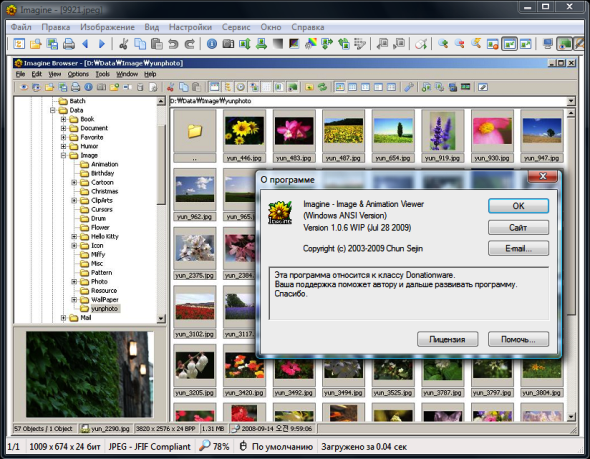Viewport: 590px width, 459px height.
Task: Toggle folder tree icon in Browser toolbar
Action: [x=228, y=87]
